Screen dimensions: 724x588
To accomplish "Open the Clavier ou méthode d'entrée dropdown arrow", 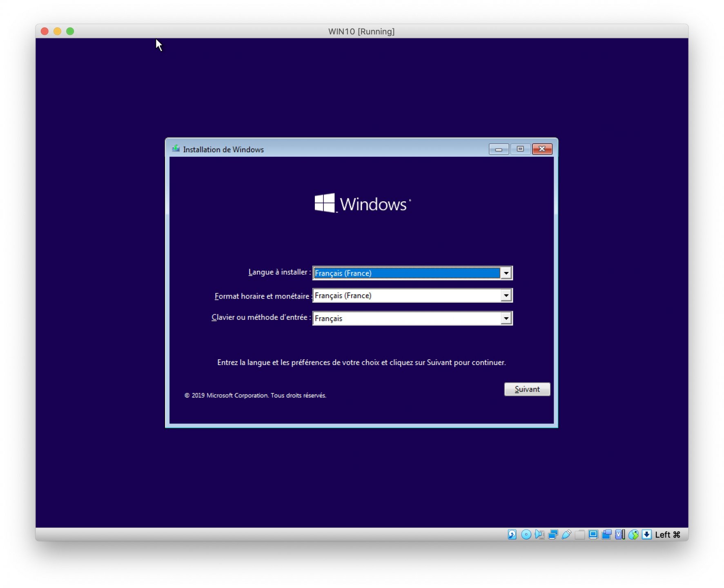I will point(506,318).
